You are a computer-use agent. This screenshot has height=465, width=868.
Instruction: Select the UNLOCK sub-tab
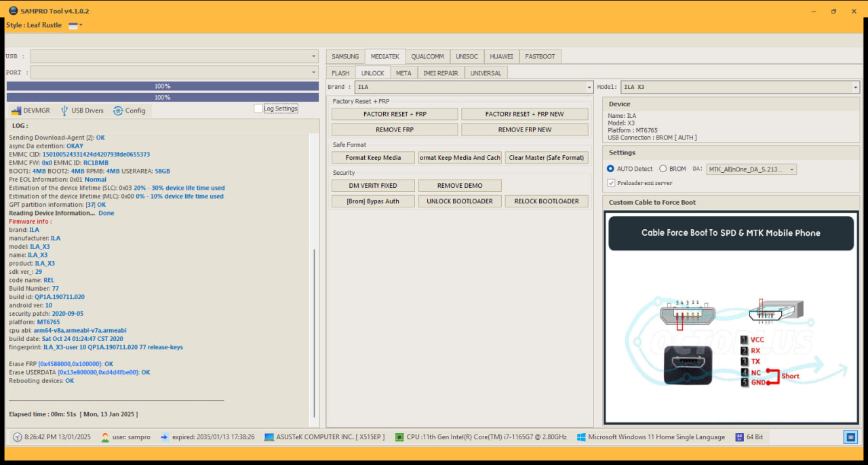tap(372, 73)
